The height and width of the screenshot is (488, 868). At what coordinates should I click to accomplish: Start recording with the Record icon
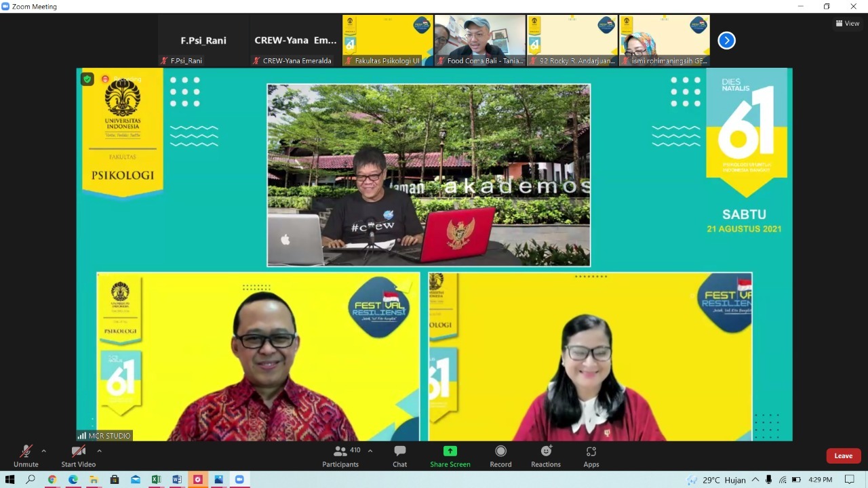coord(500,451)
